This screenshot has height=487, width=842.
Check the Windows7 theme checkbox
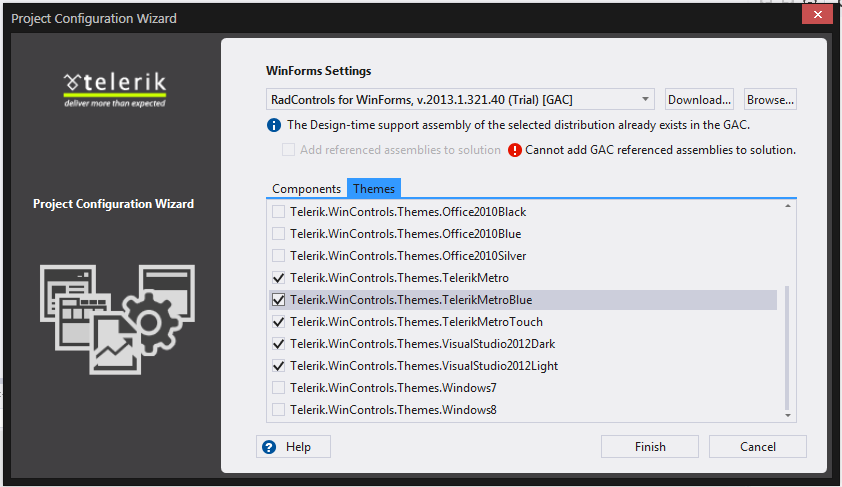click(278, 388)
